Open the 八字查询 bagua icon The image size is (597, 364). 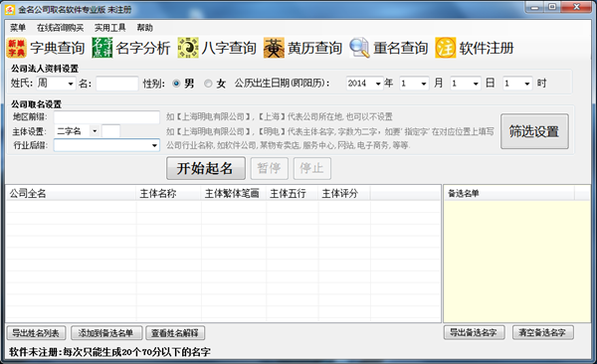click(188, 48)
